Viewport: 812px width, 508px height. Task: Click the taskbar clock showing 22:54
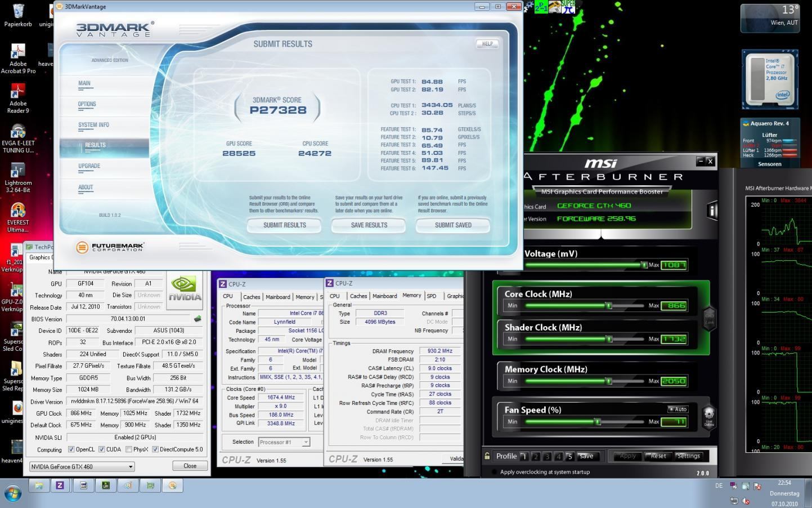(784, 483)
